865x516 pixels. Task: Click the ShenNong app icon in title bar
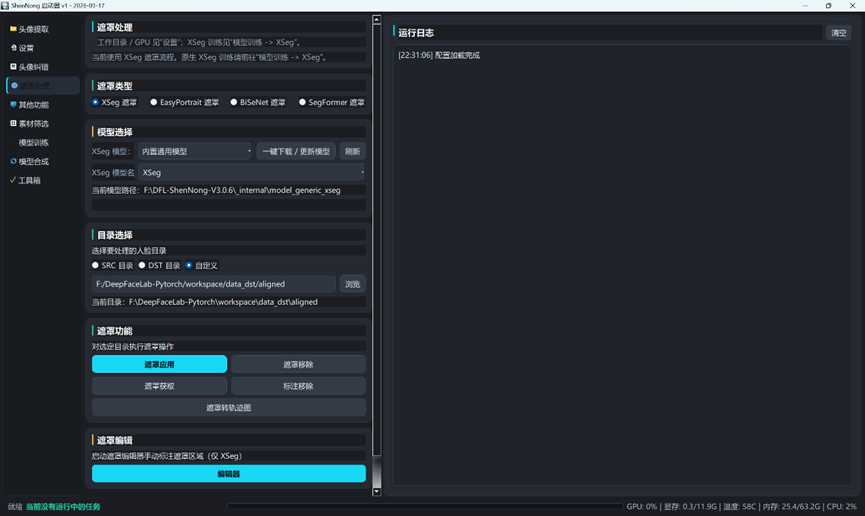click(5, 6)
